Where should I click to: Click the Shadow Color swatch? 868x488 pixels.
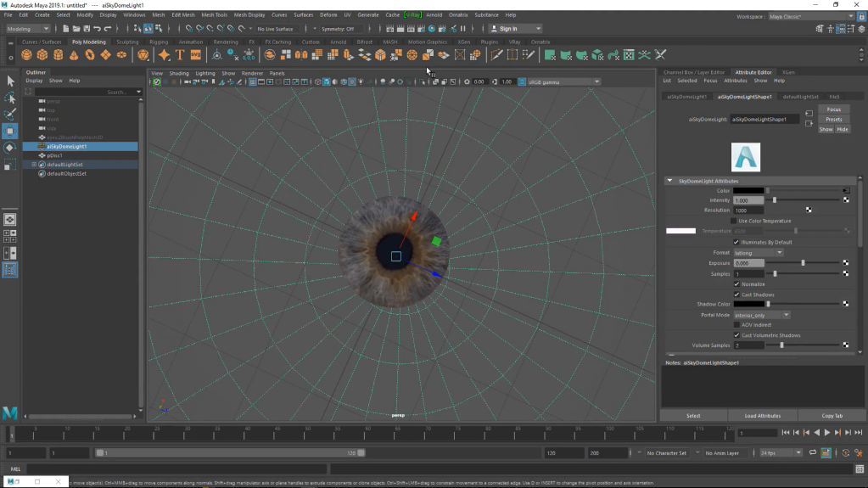748,304
